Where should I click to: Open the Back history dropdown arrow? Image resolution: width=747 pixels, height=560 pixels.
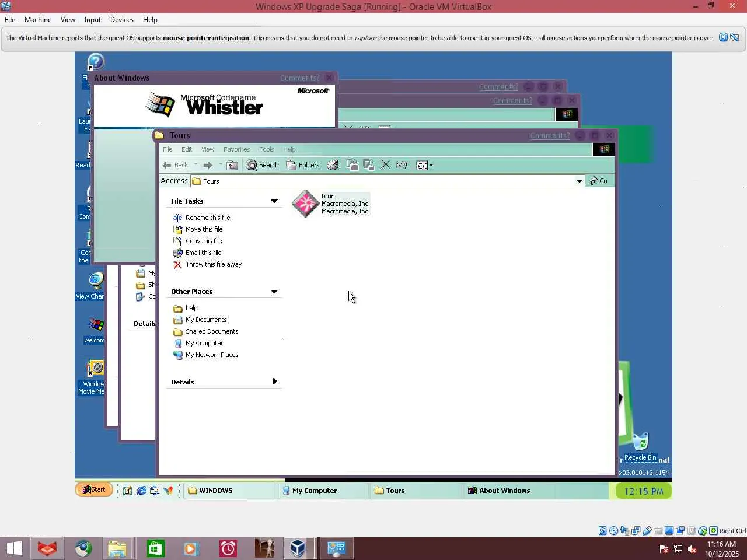point(196,165)
